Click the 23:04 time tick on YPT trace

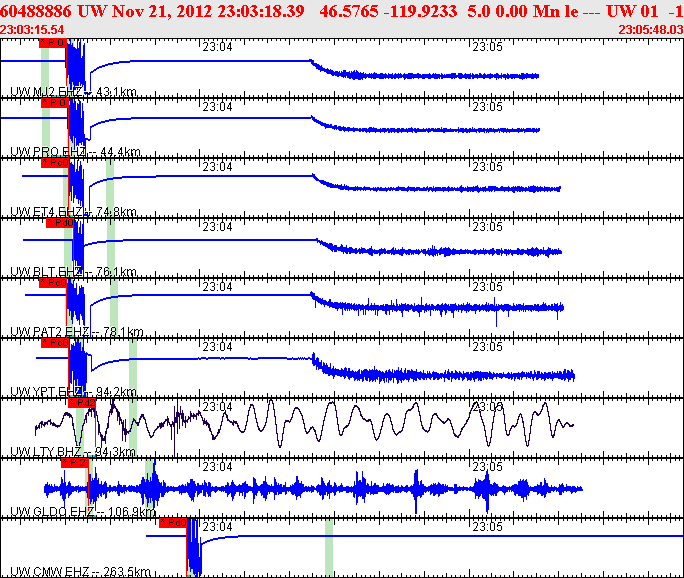(x=217, y=347)
